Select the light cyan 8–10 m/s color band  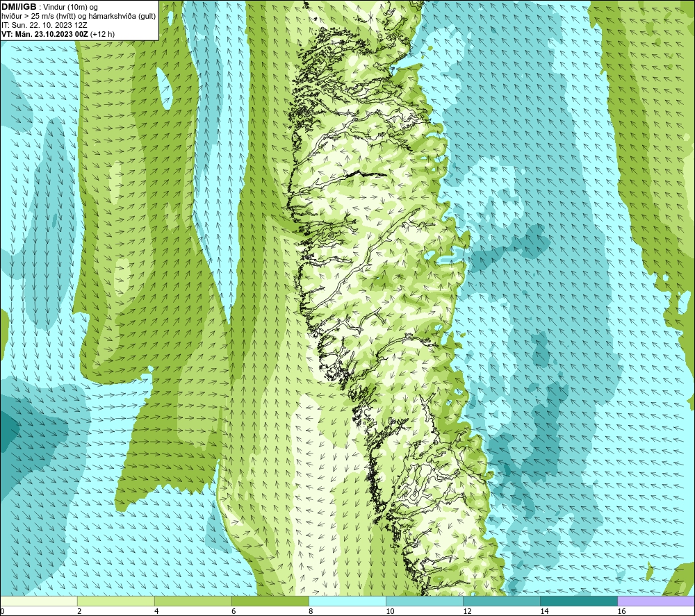coord(347,601)
